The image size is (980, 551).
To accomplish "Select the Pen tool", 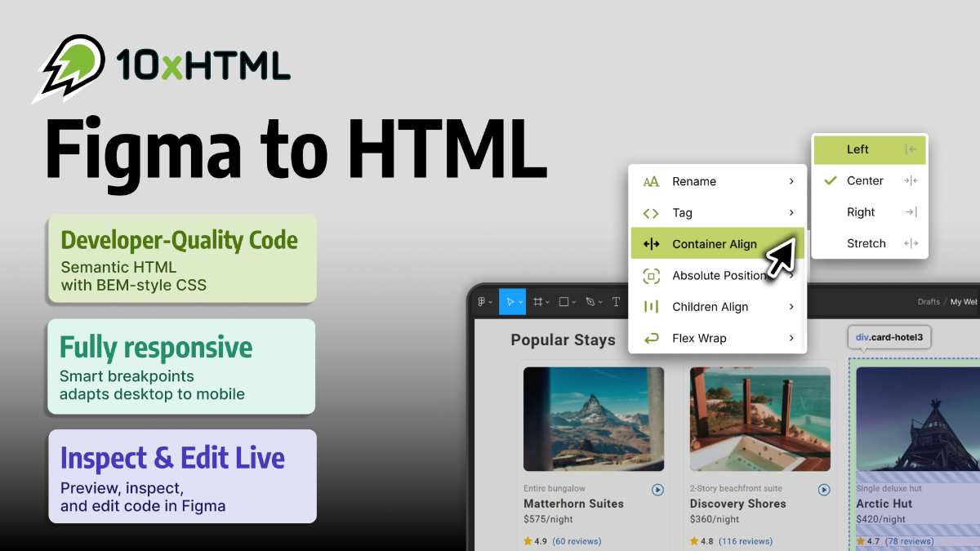I will click(x=591, y=301).
